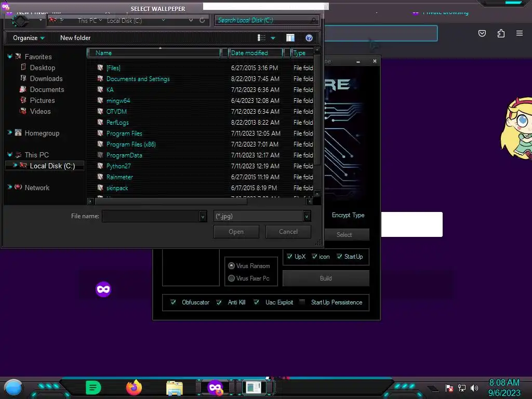Toggle the UpX checkbox
This screenshot has height=399, width=532.
(289, 257)
